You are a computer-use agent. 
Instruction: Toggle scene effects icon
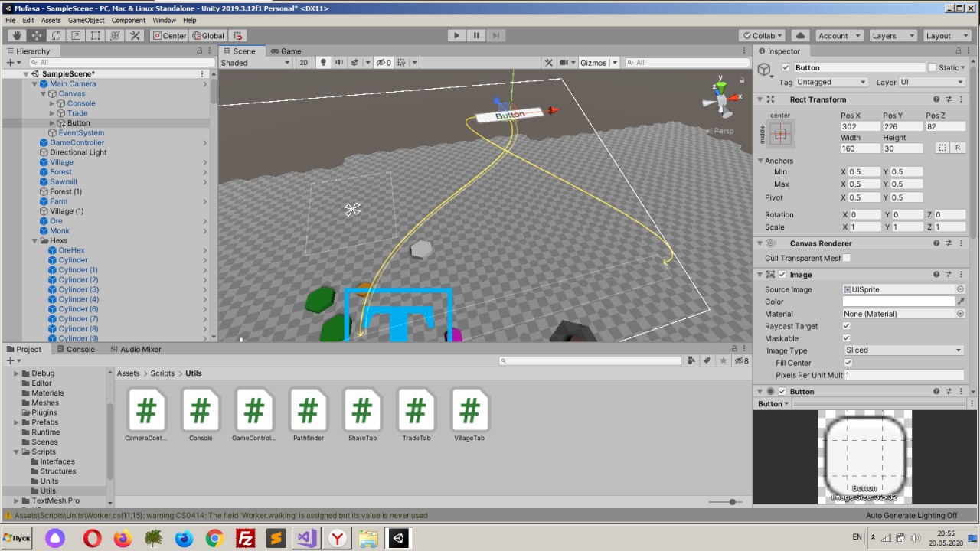coord(355,63)
